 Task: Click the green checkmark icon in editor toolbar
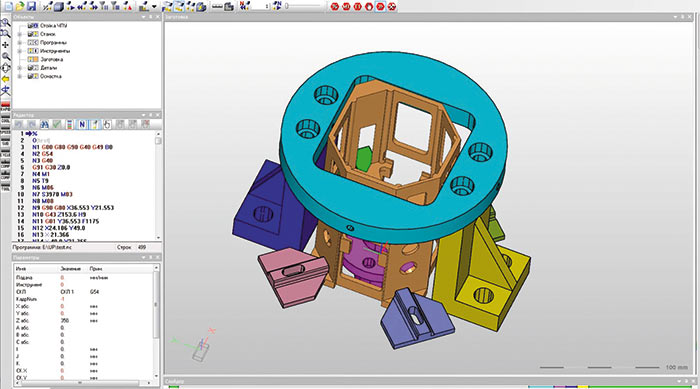coord(57,125)
